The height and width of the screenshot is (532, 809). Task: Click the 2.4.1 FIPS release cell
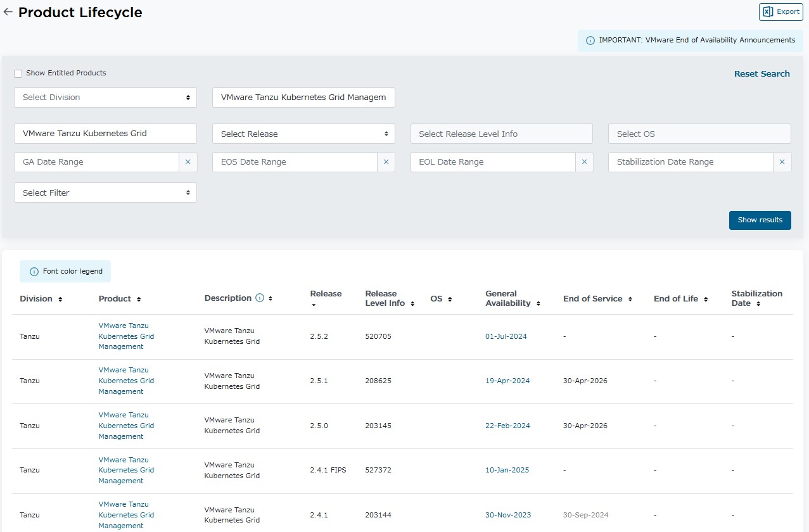[x=328, y=470]
